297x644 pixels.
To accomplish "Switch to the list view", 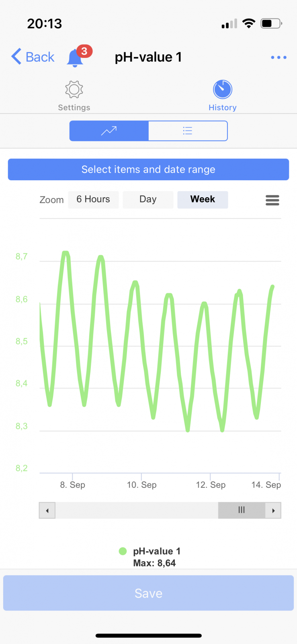I will (x=188, y=131).
